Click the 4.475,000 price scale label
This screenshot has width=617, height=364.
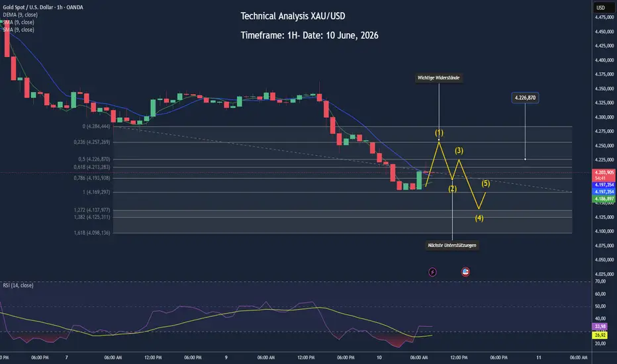[x=604, y=17]
